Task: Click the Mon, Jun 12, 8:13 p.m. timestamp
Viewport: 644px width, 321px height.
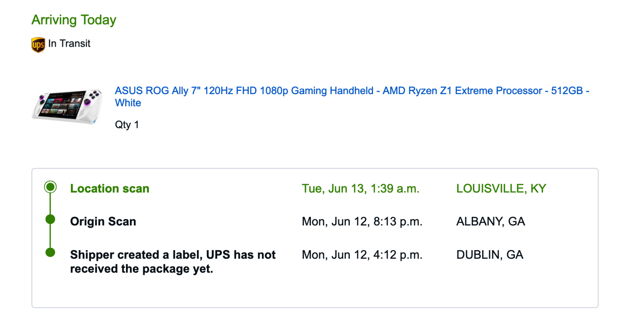Action: [362, 221]
